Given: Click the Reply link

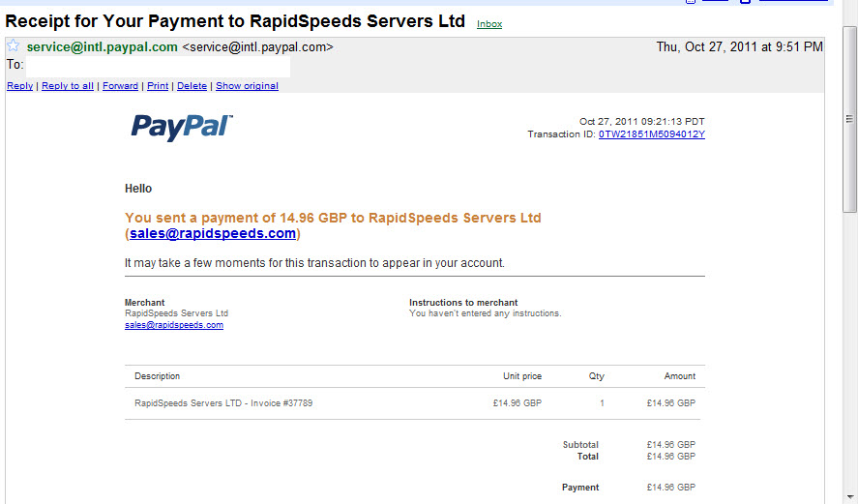Looking at the screenshot, I should (x=19, y=86).
